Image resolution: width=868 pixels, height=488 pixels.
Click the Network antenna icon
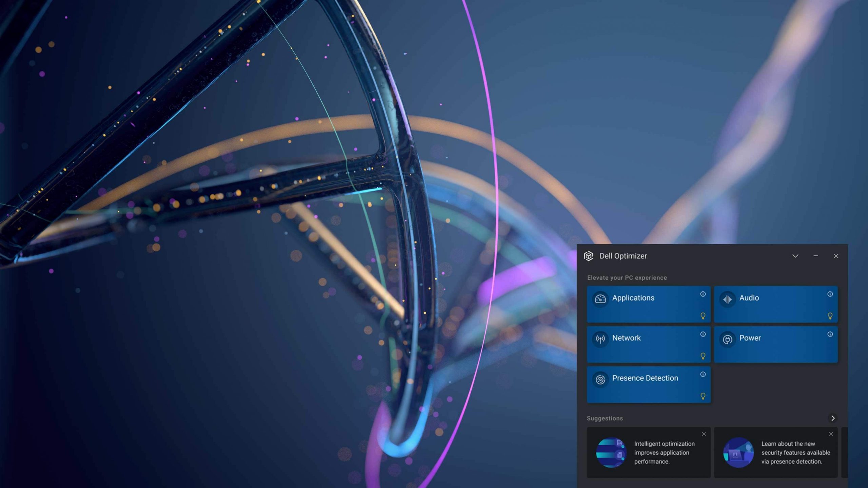click(x=600, y=339)
